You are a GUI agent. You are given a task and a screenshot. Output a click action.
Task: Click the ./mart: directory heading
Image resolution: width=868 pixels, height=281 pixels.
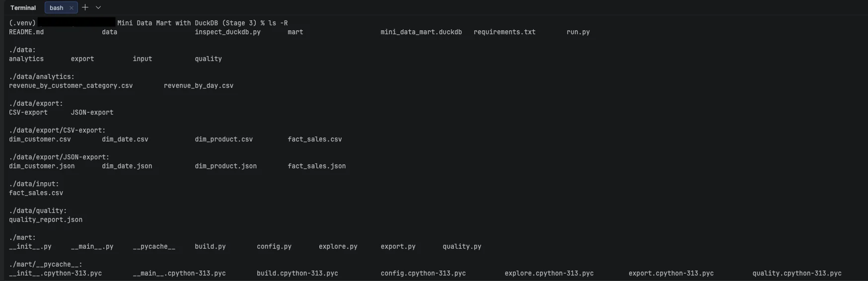(22, 238)
